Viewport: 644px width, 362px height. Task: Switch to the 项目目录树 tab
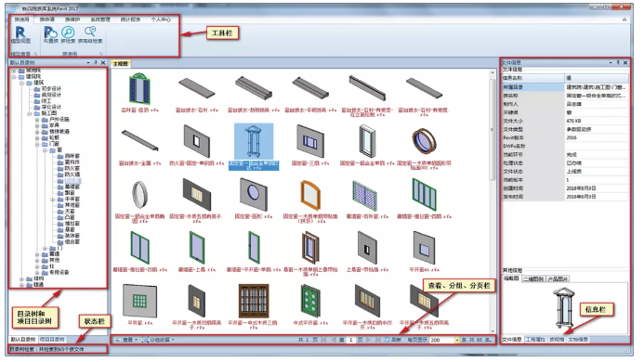click(x=52, y=340)
